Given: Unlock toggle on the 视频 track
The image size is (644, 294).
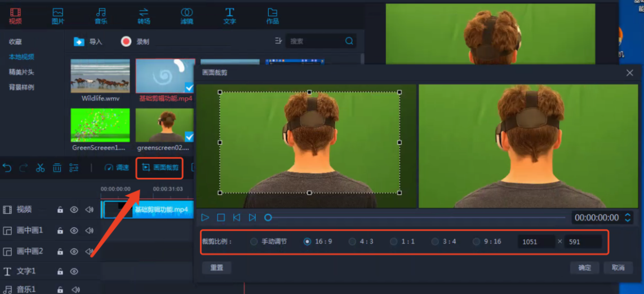Looking at the screenshot, I should [x=60, y=210].
